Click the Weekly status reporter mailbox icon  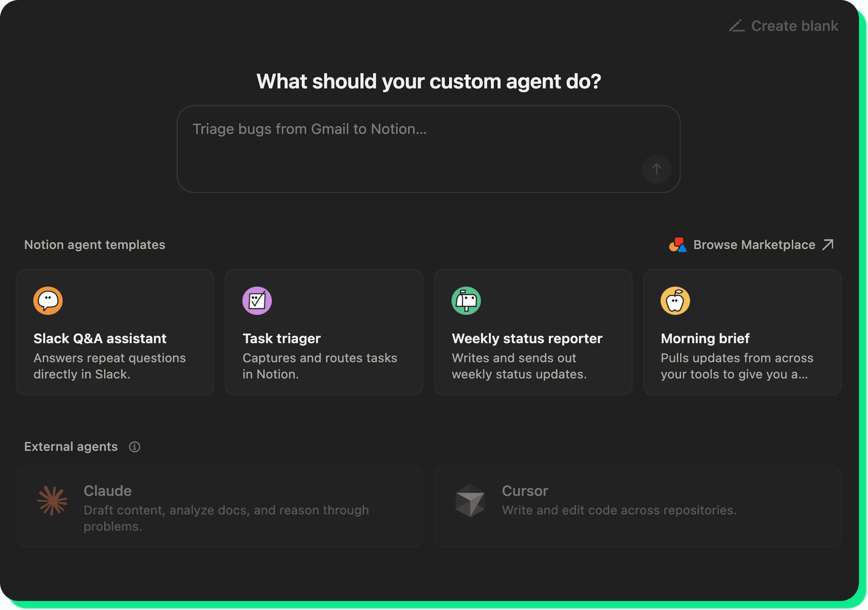tap(466, 300)
